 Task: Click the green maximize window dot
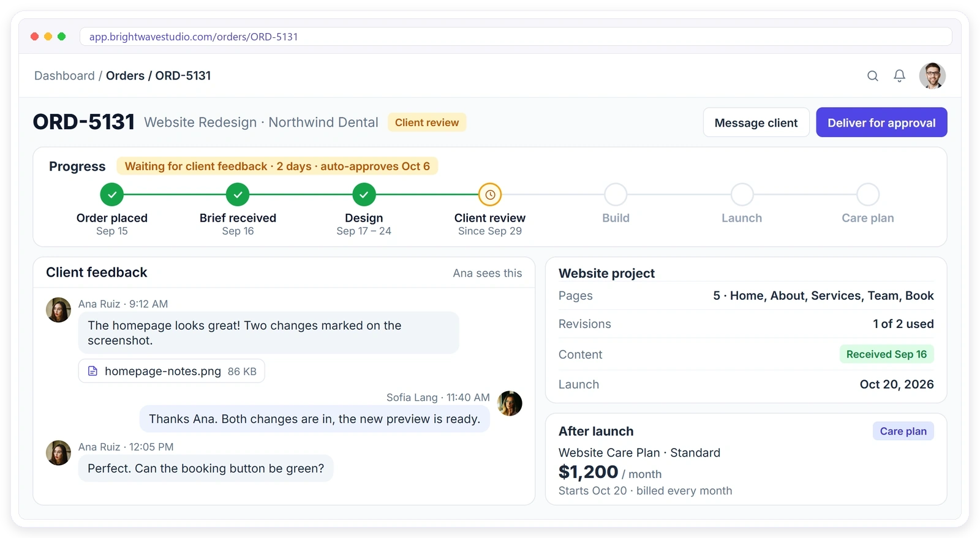pyautogui.click(x=62, y=37)
